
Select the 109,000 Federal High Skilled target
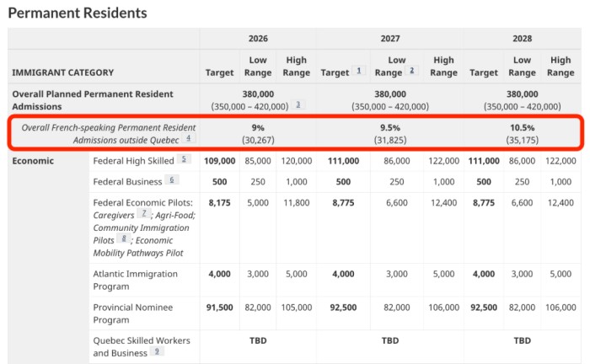(x=219, y=160)
